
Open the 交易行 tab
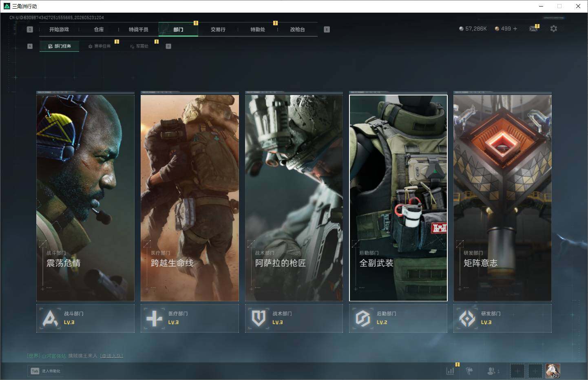click(218, 29)
